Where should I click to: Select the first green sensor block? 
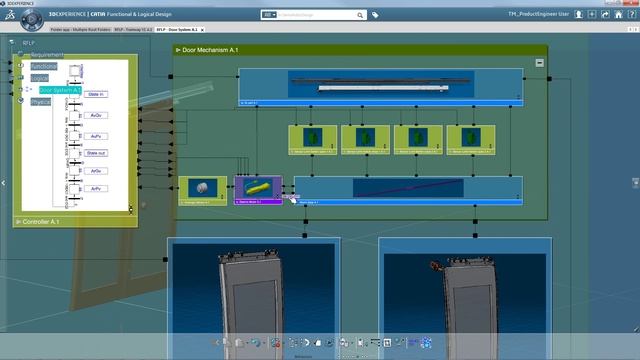pos(313,140)
